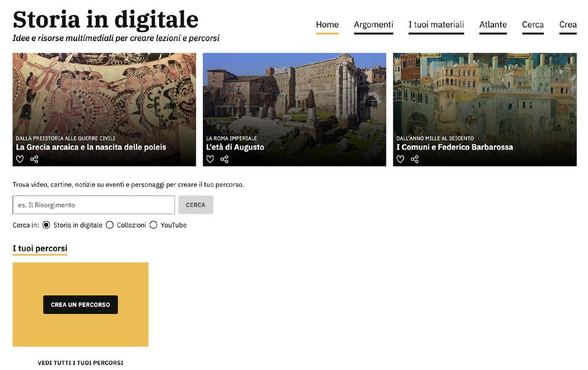Image resolution: width=588 pixels, height=370 pixels.
Task: Go to the Cerca page from navigation
Action: (533, 25)
